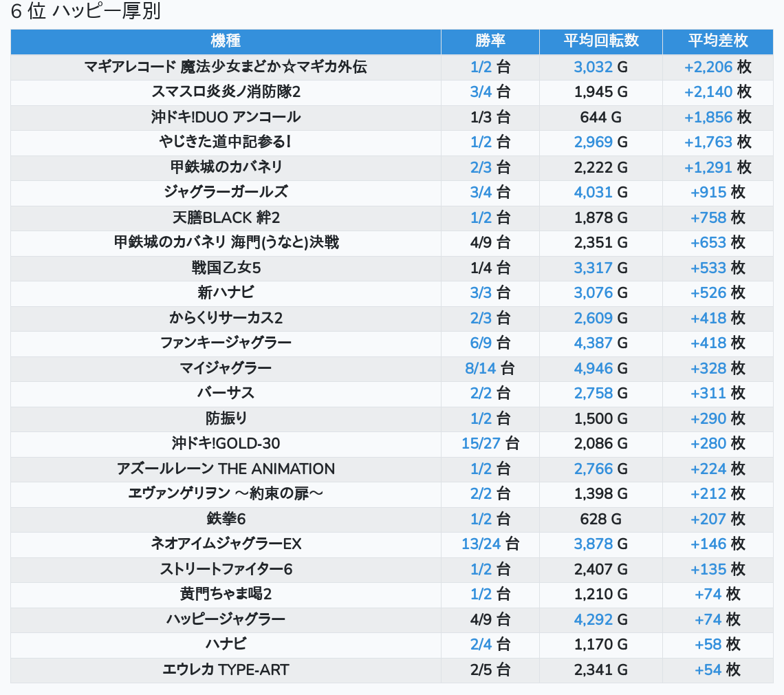Select 沖ドキ!GOLD-30 machine name
The image size is (784, 695).
point(226,444)
